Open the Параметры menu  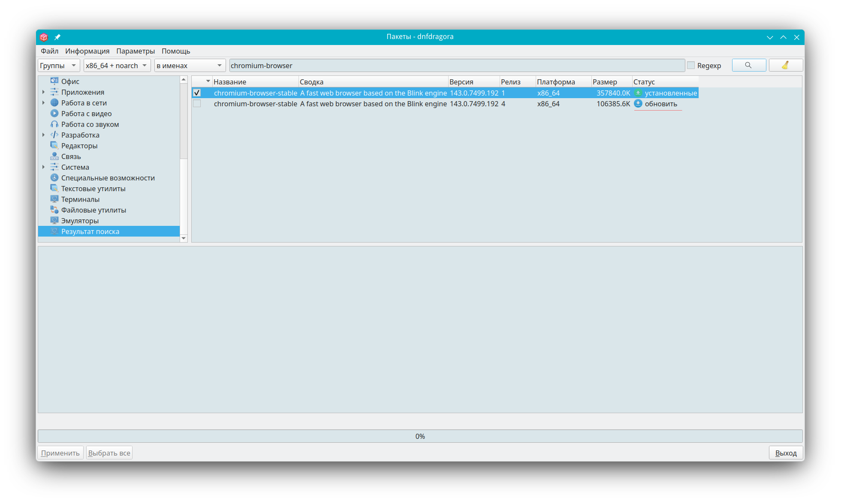[x=135, y=51]
